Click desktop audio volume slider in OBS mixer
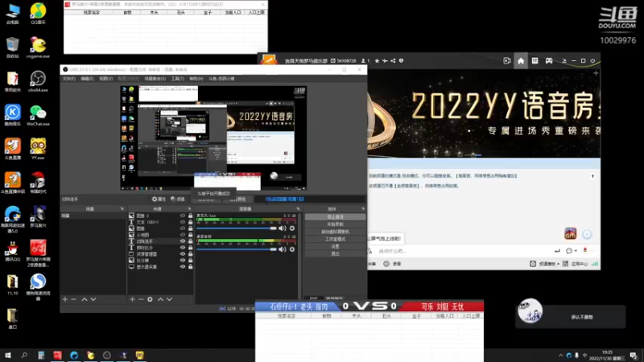 coord(237,249)
